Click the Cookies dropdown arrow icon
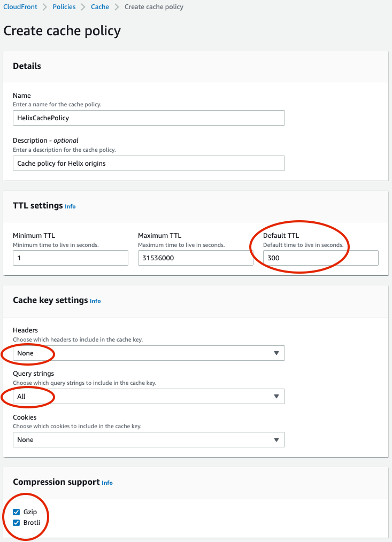392x542 pixels. [x=276, y=440]
